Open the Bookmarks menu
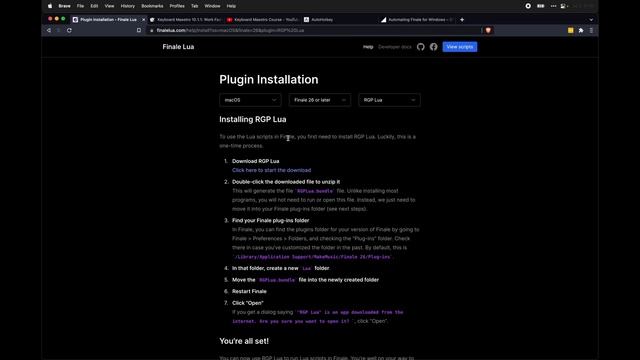The height and width of the screenshot is (360, 640). click(152, 6)
